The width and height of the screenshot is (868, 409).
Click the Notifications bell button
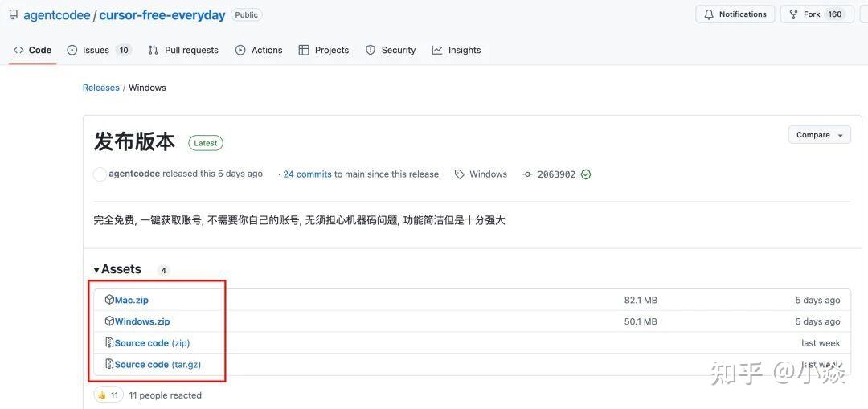[735, 14]
